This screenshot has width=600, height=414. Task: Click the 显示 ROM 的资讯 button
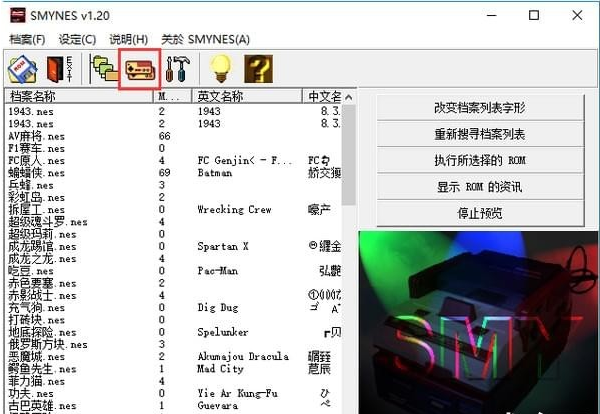tap(480, 187)
